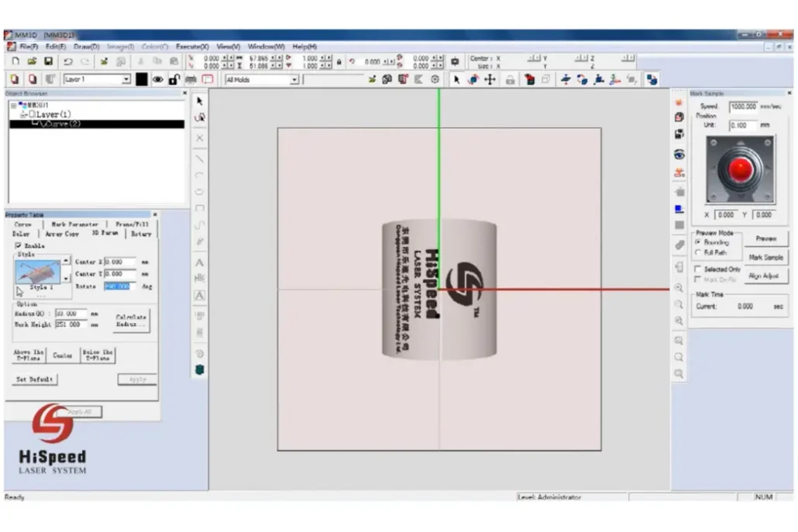Select the boxed 'A' text tool

(200, 296)
